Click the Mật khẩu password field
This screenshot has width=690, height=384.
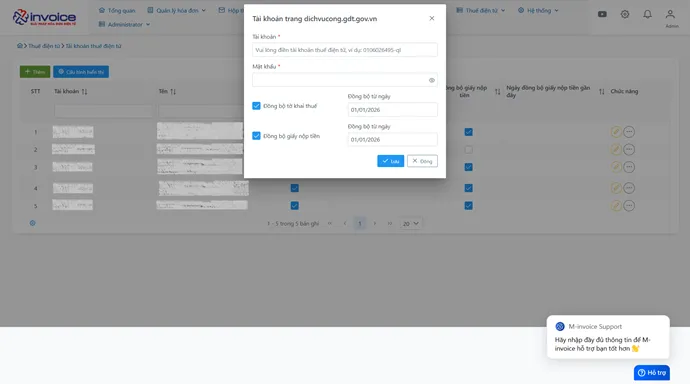pyautogui.click(x=345, y=80)
